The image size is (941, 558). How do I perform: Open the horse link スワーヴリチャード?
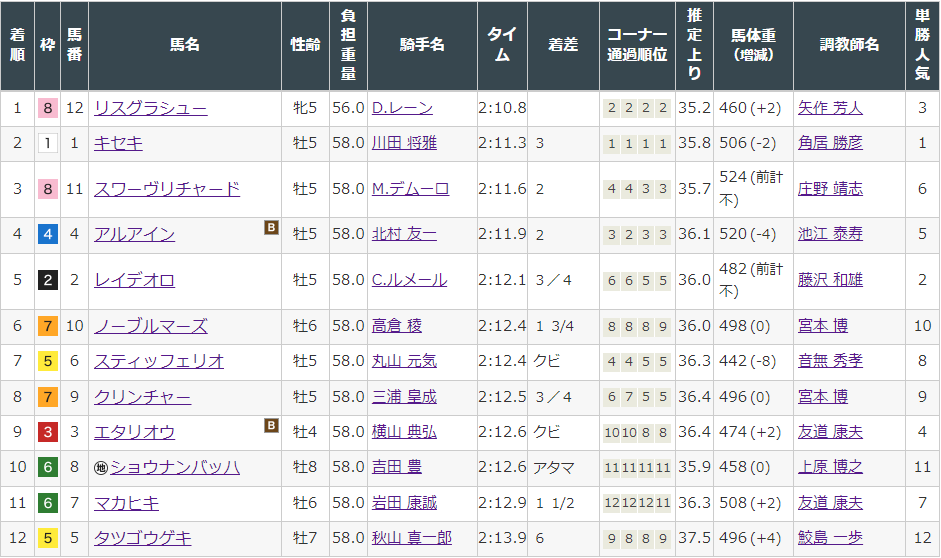[167, 190]
